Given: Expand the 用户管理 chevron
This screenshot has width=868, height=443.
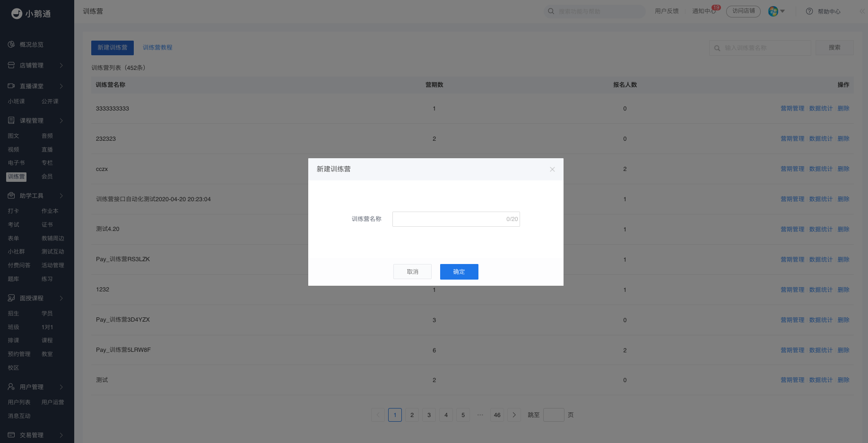Looking at the screenshot, I should click(61, 387).
